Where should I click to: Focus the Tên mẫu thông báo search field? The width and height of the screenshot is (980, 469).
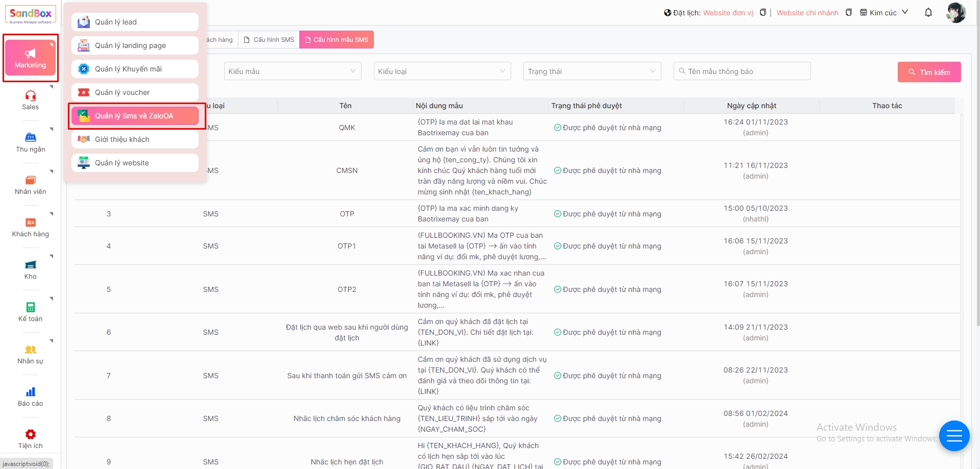point(746,71)
